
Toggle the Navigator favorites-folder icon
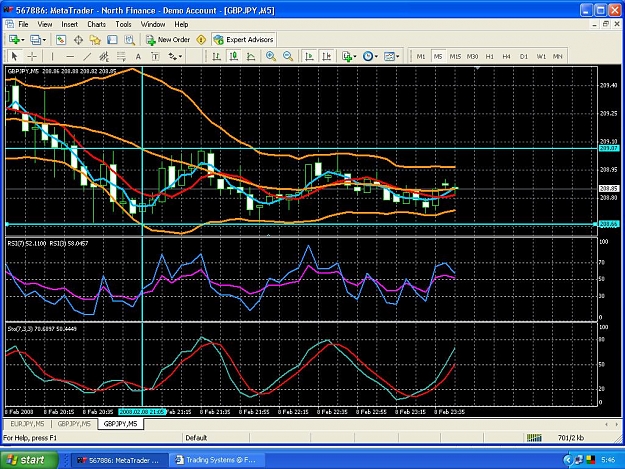coord(95,40)
